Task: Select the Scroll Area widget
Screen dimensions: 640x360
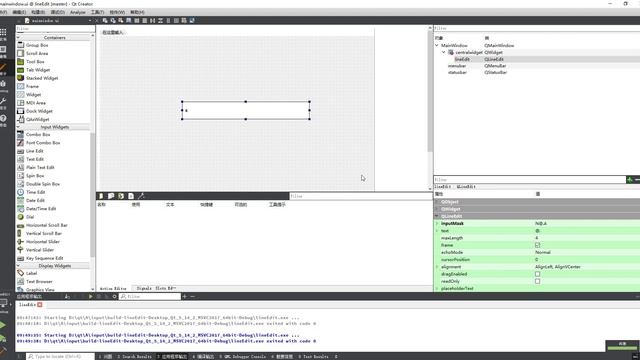Action: pyautogui.click(x=33, y=53)
